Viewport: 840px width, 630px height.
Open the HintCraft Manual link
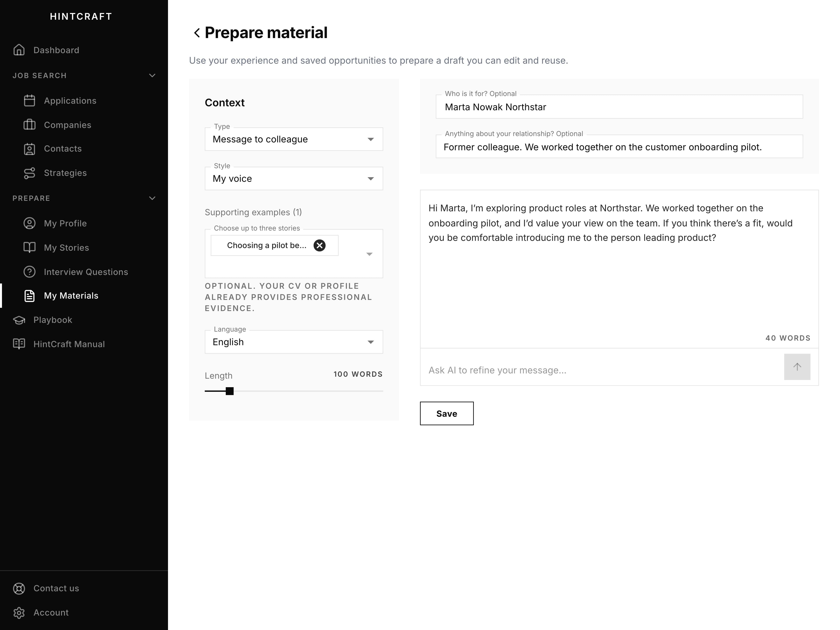[x=69, y=344]
